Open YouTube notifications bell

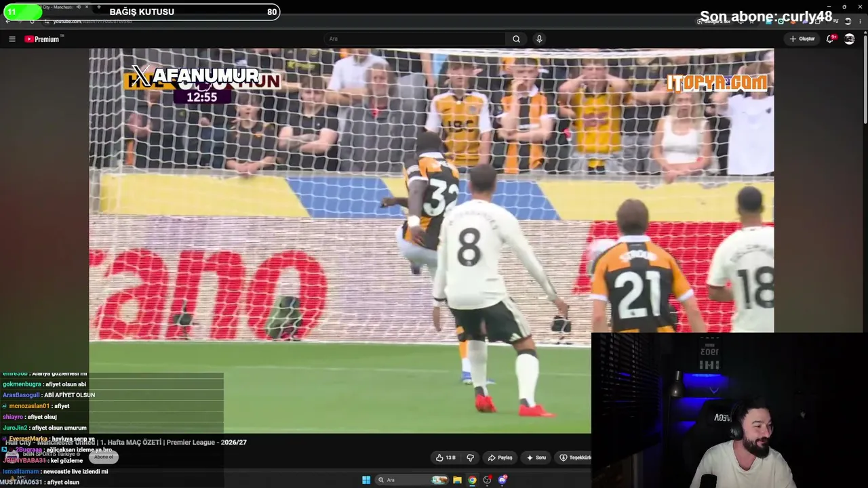[x=830, y=39]
